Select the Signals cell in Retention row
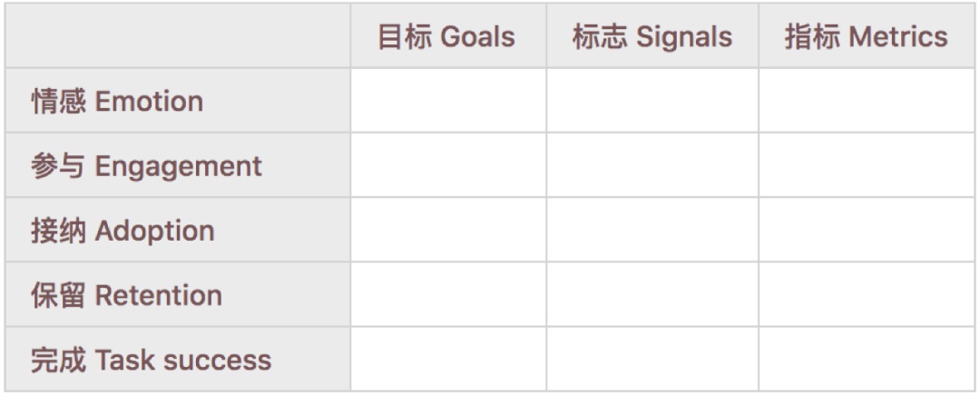The image size is (980, 396). coord(652,294)
